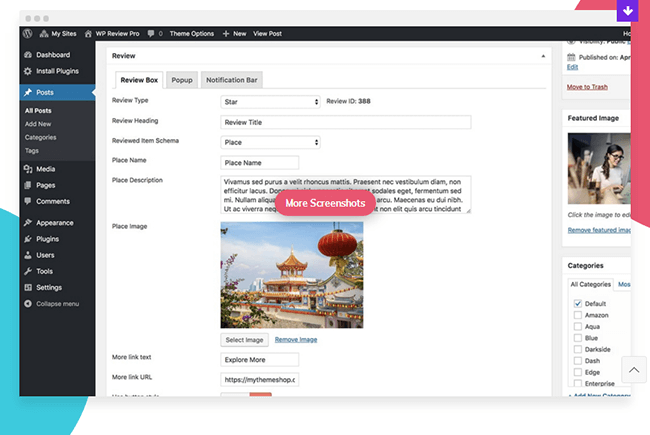This screenshot has width=650, height=435.
Task: Click the Review Heading input field
Action: pyautogui.click(x=345, y=122)
